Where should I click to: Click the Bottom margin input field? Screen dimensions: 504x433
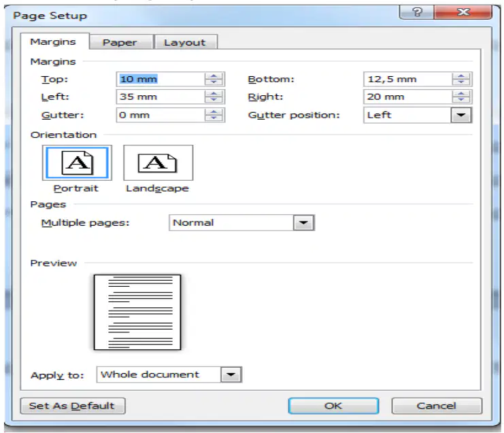coord(408,79)
